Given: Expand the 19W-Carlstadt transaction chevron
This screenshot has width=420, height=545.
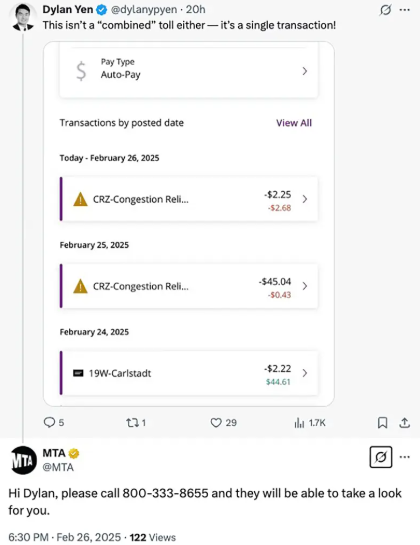Looking at the screenshot, I should (x=305, y=373).
